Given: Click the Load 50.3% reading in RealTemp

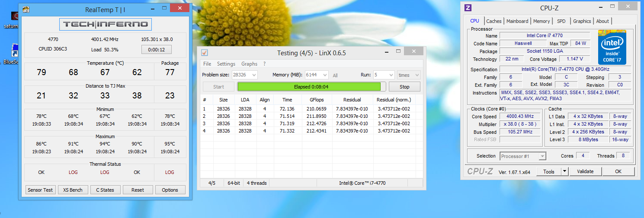Looking at the screenshot, I should click(x=104, y=50).
